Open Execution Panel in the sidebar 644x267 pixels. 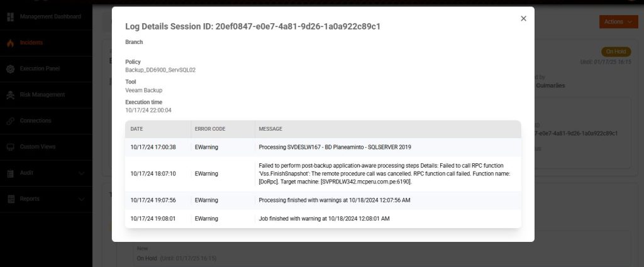[x=40, y=68]
